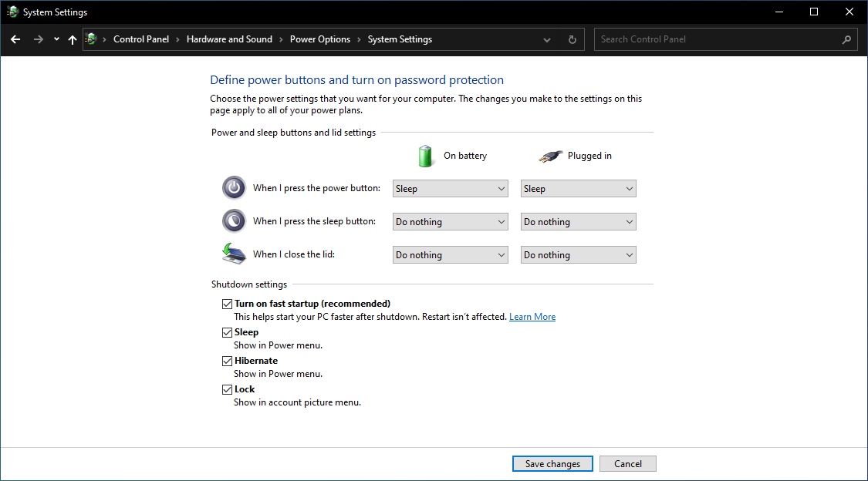
Task: Open the Learn More link
Action: 532,317
